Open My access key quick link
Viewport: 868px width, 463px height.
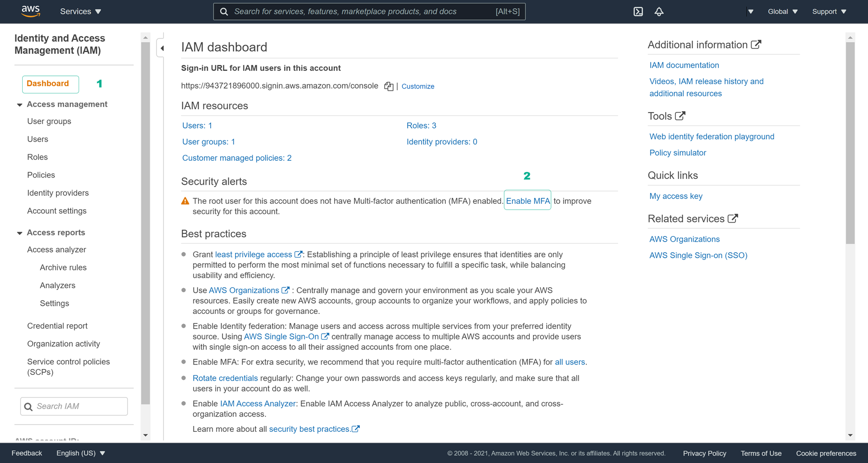(676, 196)
